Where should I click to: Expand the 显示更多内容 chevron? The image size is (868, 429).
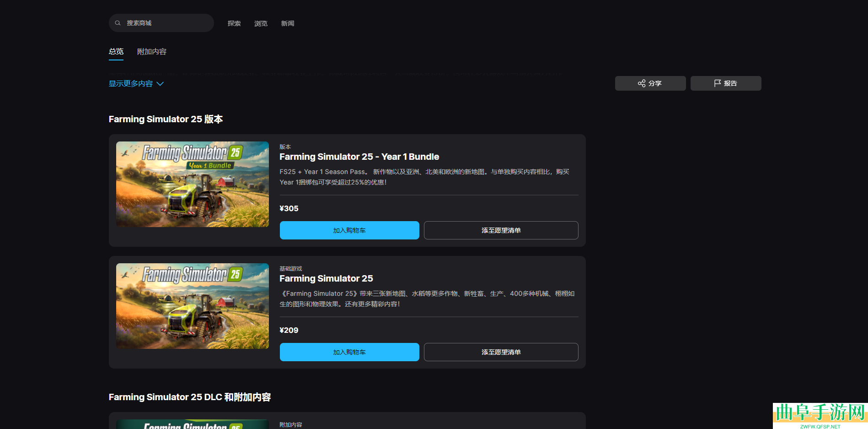tap(160, 84)
